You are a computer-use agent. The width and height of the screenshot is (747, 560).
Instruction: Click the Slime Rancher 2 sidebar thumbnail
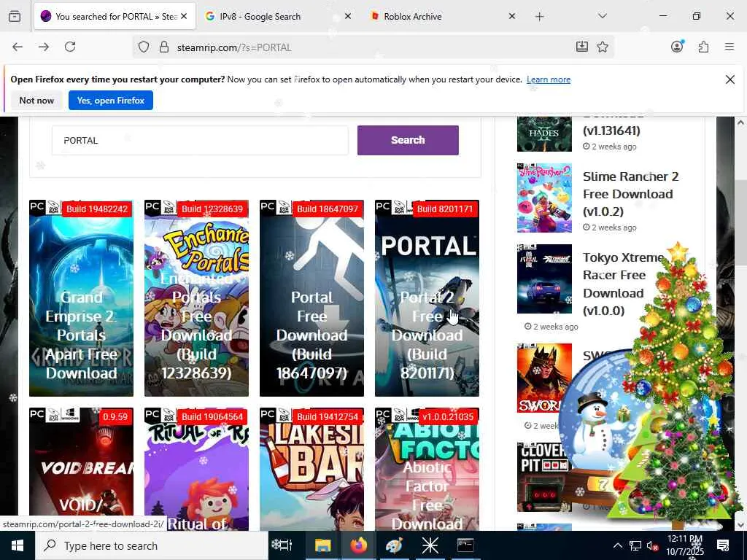coord(544,198)
